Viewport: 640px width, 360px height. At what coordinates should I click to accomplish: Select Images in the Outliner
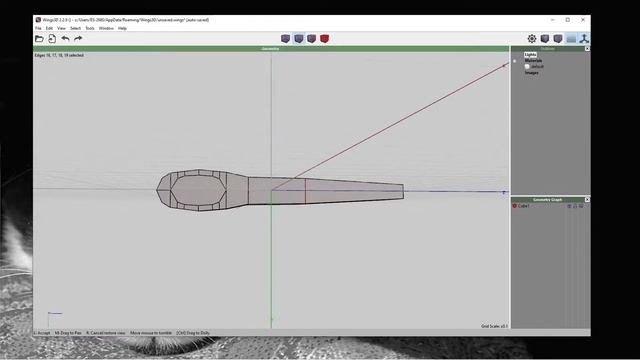pos(531,73)
